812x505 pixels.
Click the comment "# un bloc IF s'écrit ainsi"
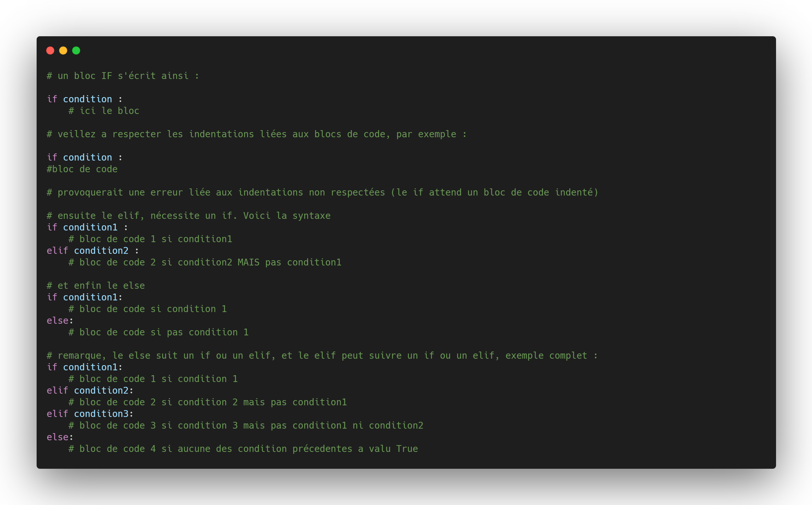click(123, 76)
